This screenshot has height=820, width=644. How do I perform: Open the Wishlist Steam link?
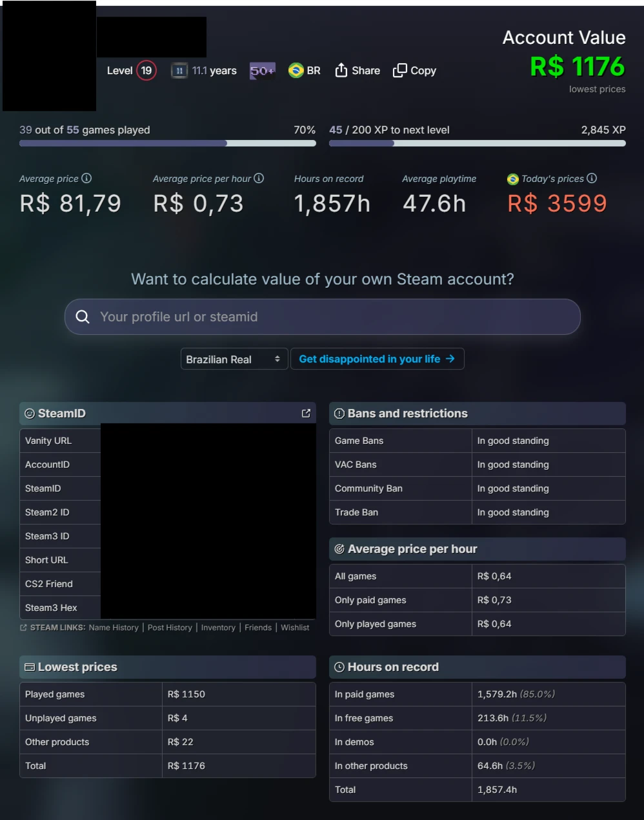point(295,627)
